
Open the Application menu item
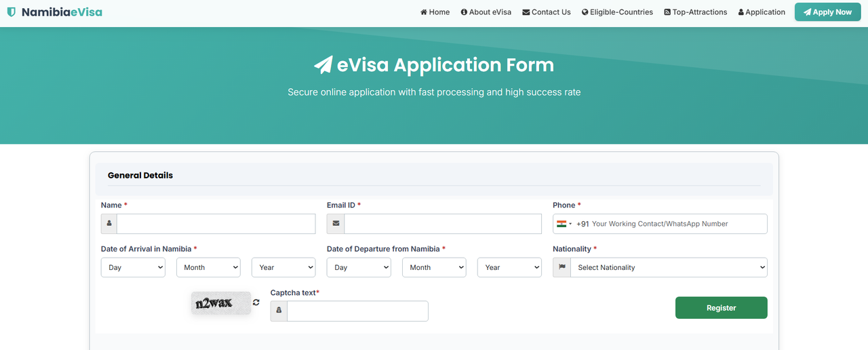[762, 12]
